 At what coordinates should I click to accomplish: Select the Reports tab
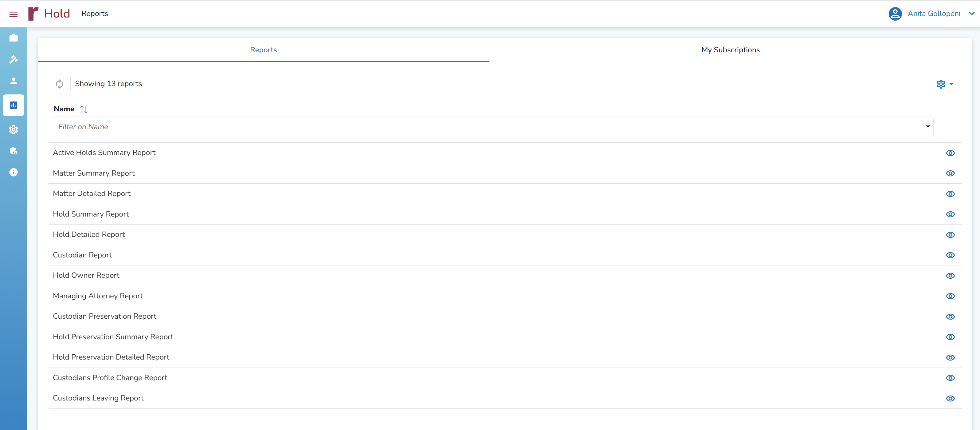click(x=263, y=50)
